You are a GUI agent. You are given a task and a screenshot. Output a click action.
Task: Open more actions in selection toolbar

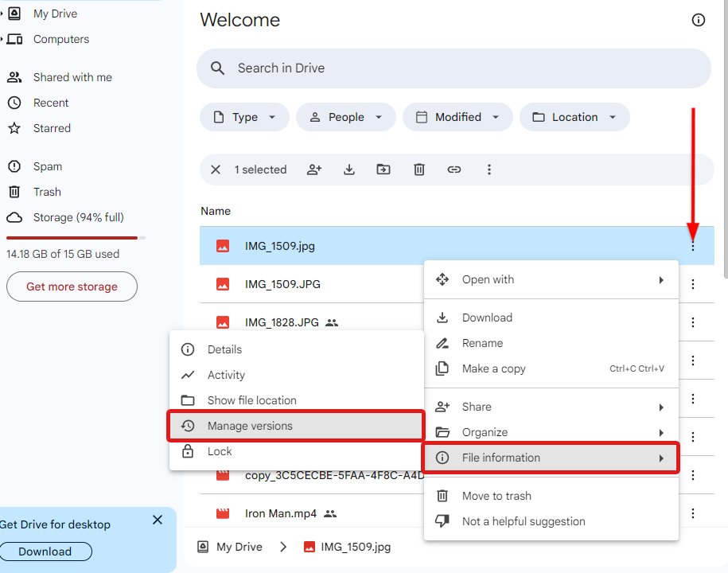(x=489, y=170)
